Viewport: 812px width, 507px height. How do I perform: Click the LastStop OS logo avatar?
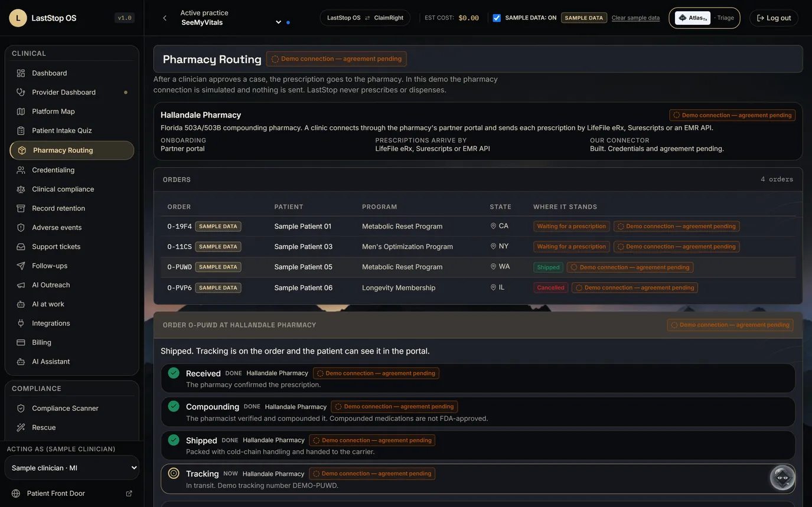point(18,18)
